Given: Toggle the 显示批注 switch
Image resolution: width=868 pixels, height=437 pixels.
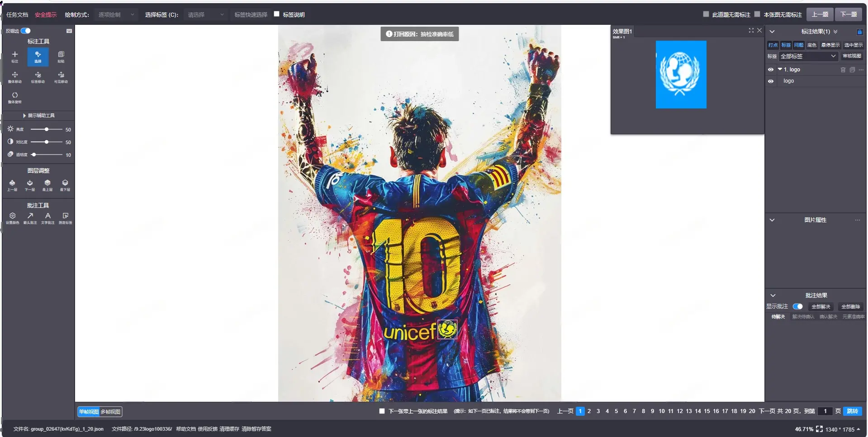Looking at the screenshot, I should 797,306.
